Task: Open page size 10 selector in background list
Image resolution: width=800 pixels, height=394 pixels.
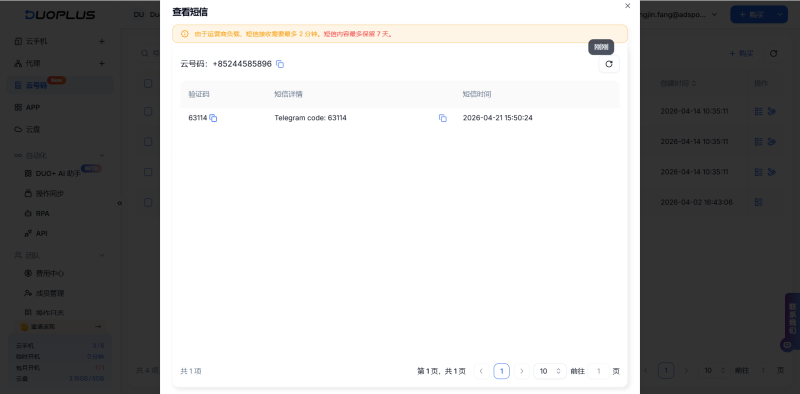Action: 714,371
